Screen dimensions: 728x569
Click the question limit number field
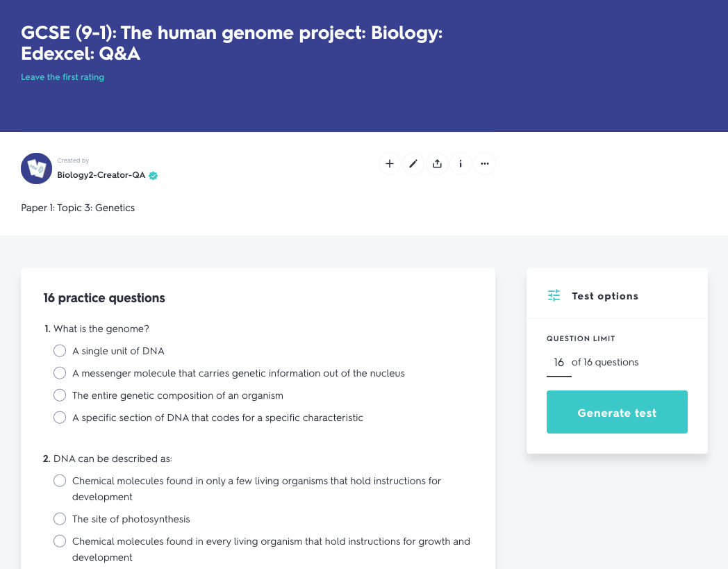pyautogui.click(x=559, y=363)
